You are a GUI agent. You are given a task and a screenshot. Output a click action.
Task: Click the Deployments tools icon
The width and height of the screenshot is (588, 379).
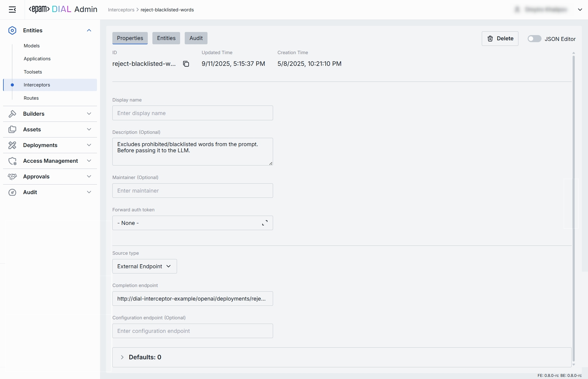(x=12, y=145)
